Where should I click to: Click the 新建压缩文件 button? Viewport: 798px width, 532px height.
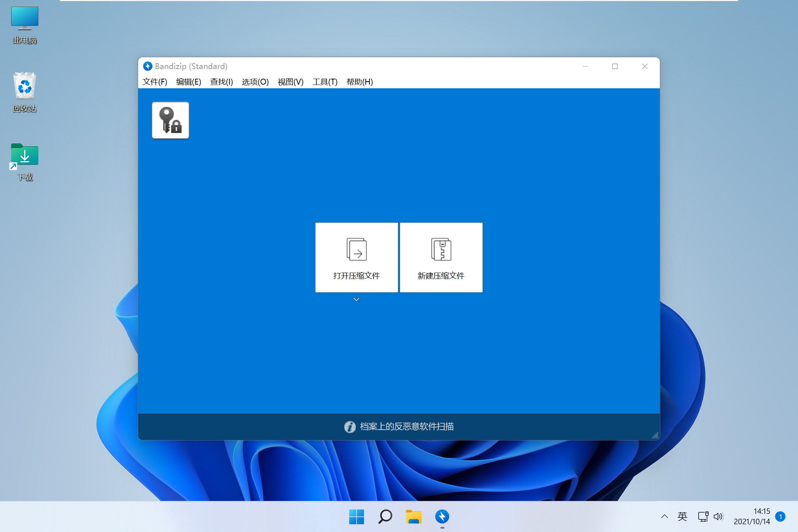point(441,258)
